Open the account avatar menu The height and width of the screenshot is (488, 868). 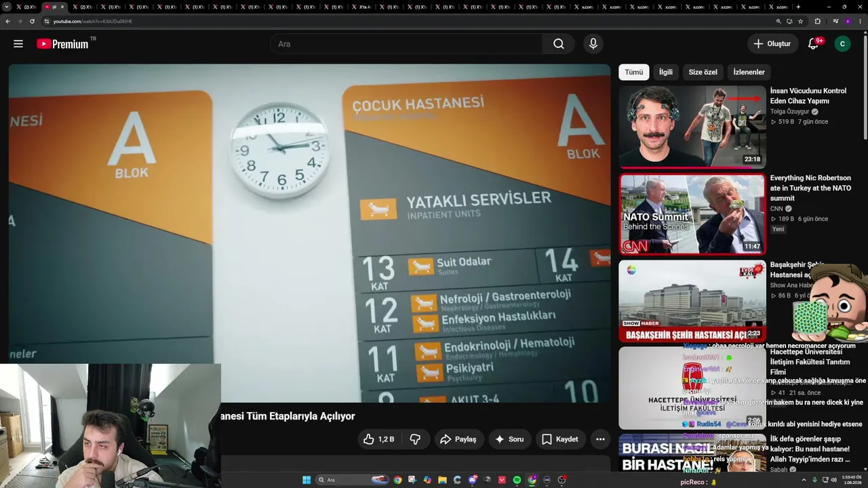[842, 44]
